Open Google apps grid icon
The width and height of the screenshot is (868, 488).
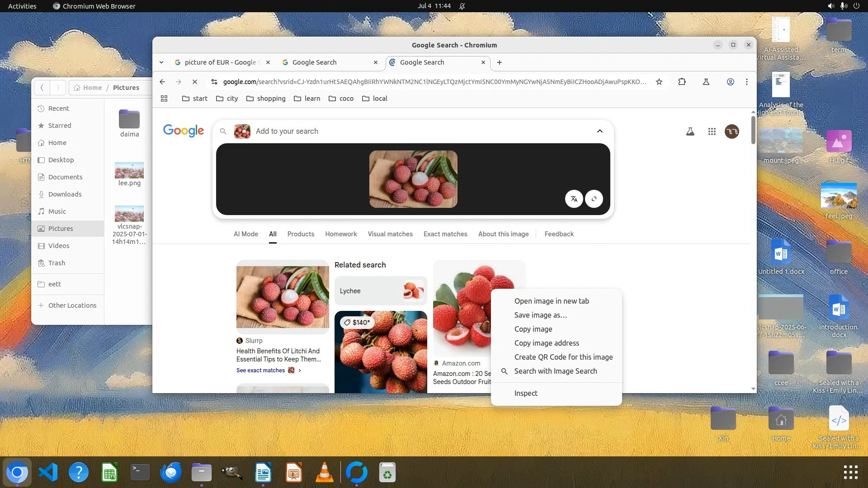tap(712, 131)
